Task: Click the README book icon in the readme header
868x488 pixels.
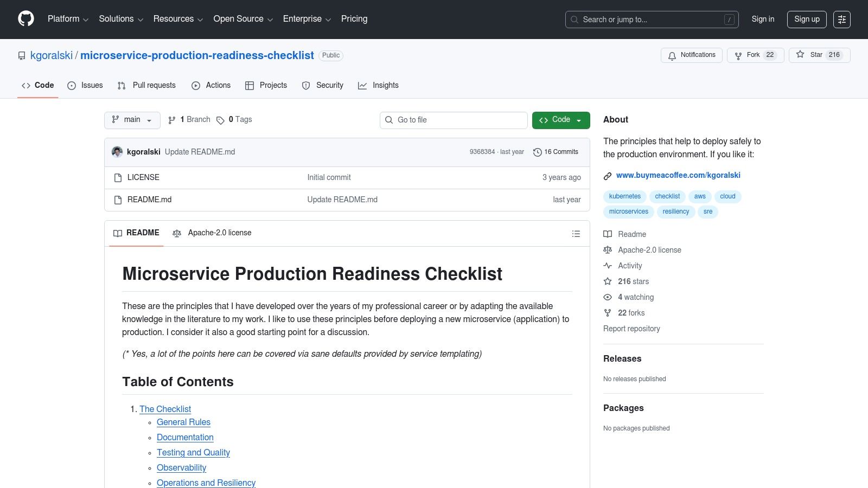Action: (118, 233)
